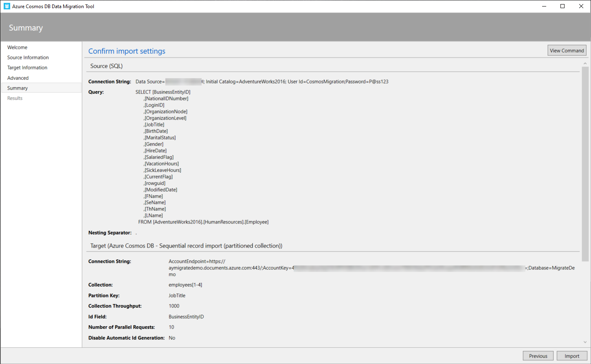Click the [SickLeaveHours] query column
The height and width of the screenshot is (364, 591).
[x=163, y=170]
